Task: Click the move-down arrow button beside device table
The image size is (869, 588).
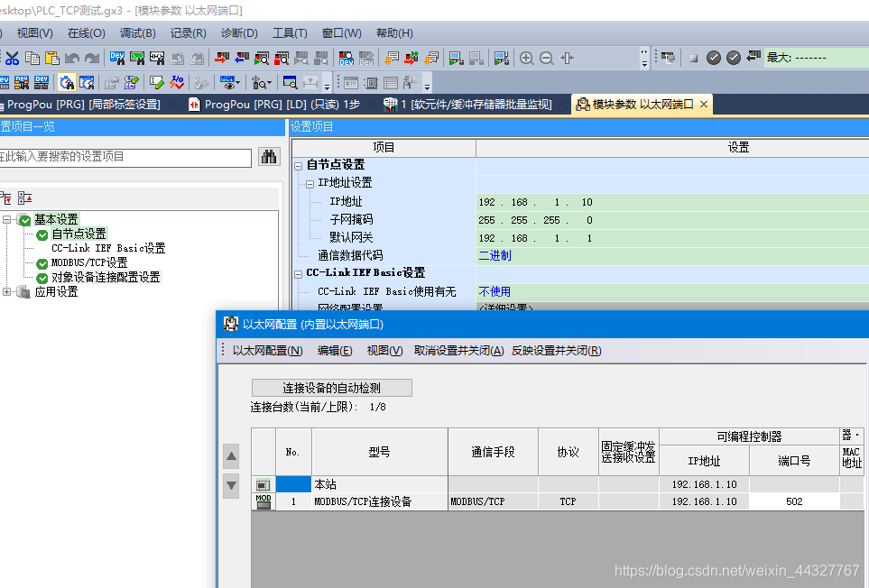Action: point(231,485)
